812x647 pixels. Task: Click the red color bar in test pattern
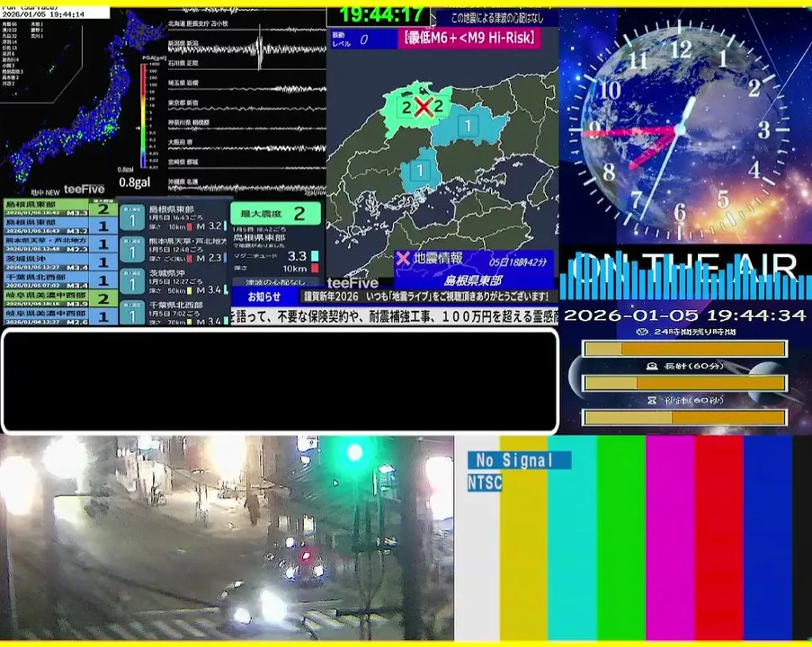point(718,538)
